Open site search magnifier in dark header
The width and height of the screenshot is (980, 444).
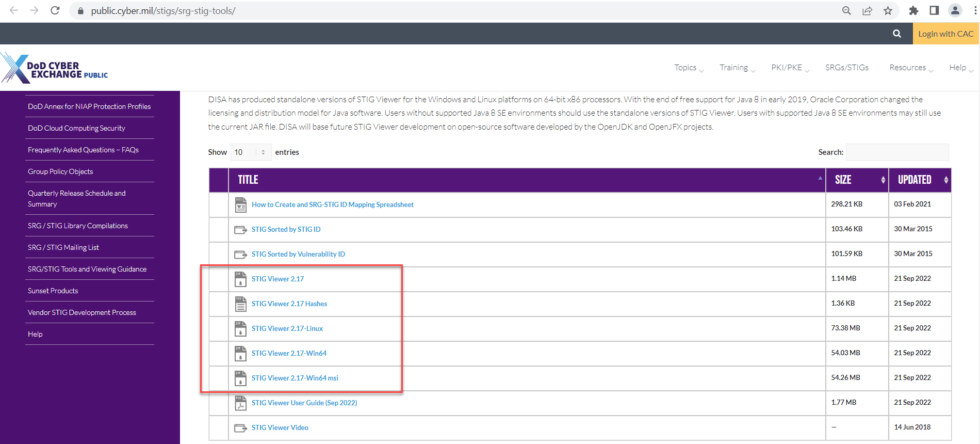tap(897, 34)
